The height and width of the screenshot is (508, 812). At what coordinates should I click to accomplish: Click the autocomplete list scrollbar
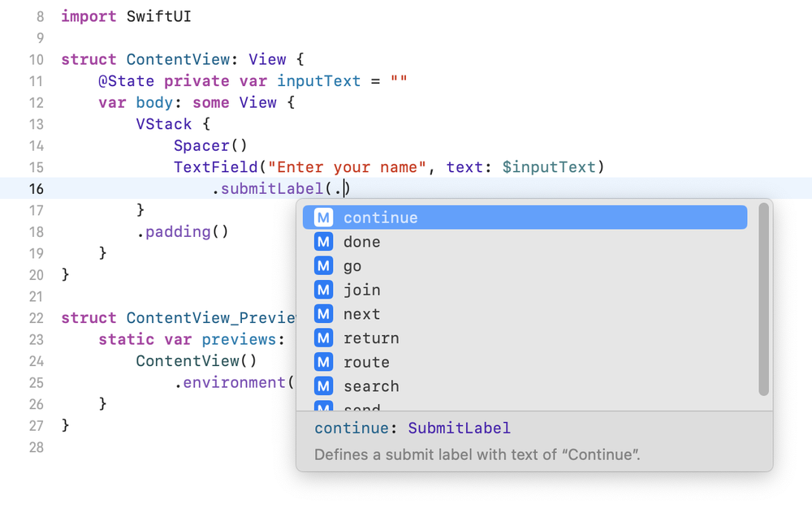pyautogui.click(x=763, y=300)
